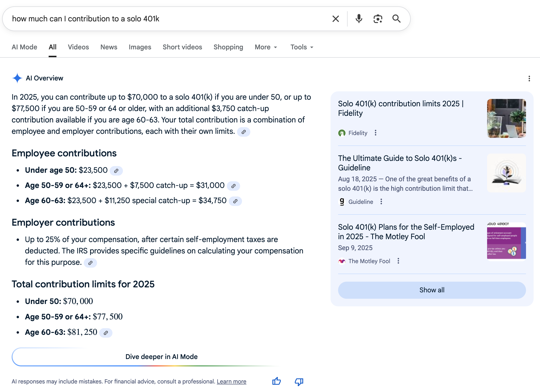Open the Shopping results tab
Image resolution: width=540 pixels, height=392 pixels.
tap(228, 47)
